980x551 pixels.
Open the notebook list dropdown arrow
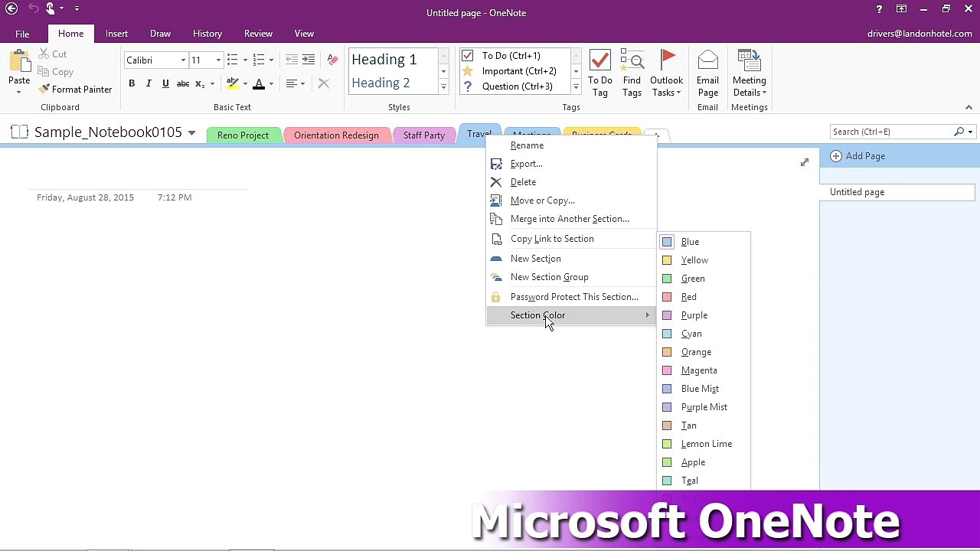pos(191,132)
